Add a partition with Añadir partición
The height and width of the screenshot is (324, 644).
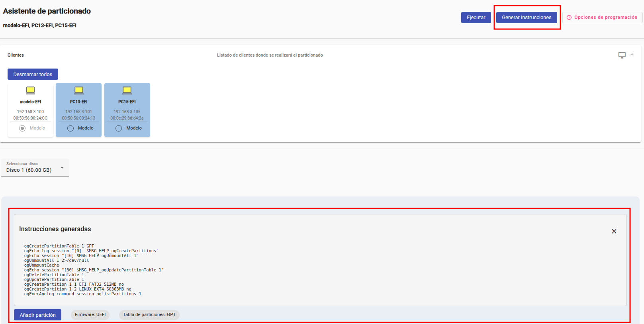click(x=38, y=315)
